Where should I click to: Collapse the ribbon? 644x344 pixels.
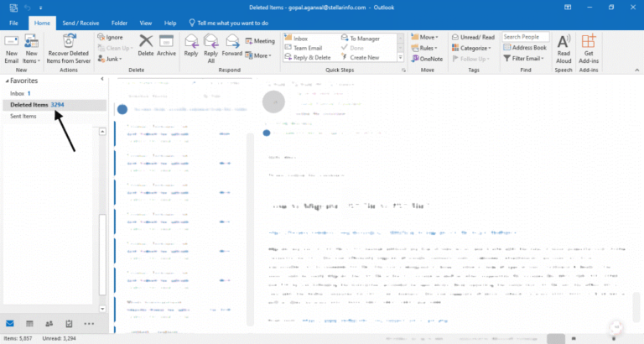pyautogui.click(x=637, y=70)
